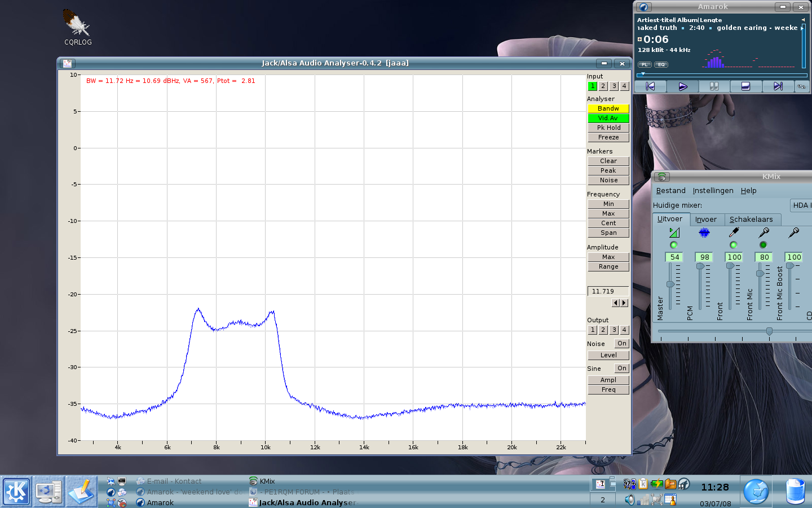Screen dimensions: 812x508
Task: Click the PCM volume slider handle
Action: pos(700,266)
